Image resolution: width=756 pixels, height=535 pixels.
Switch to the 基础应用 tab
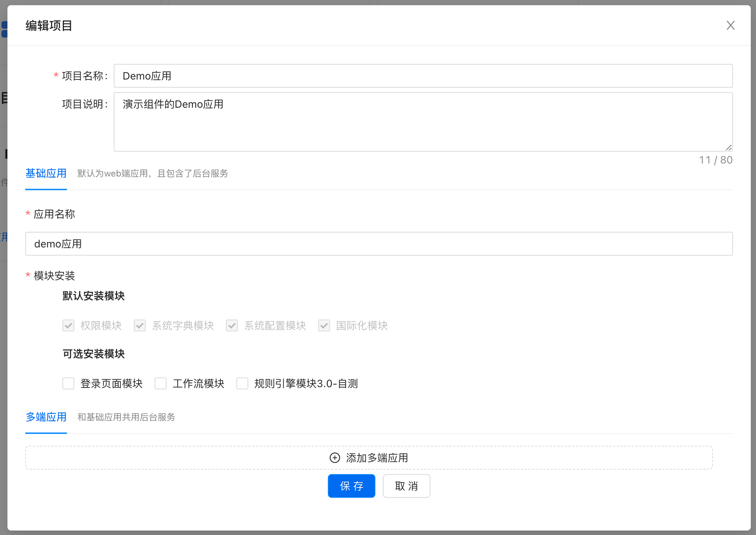46,174
